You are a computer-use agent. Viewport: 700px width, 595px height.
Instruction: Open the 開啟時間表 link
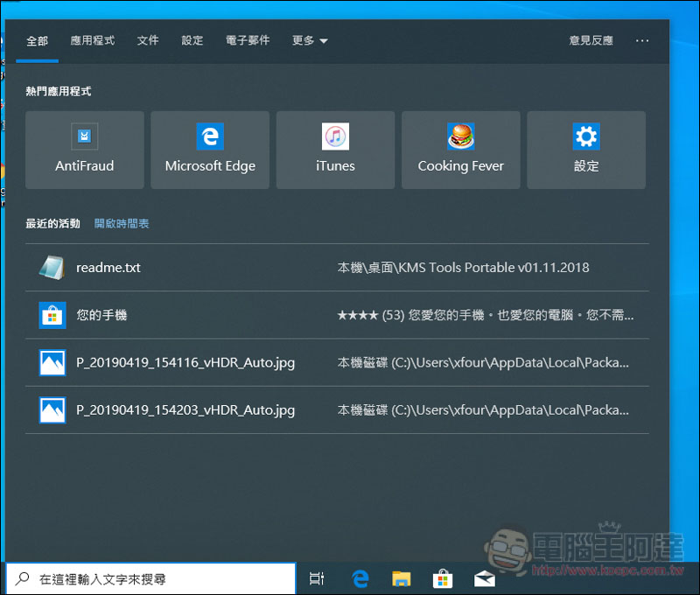click(122, 224)
